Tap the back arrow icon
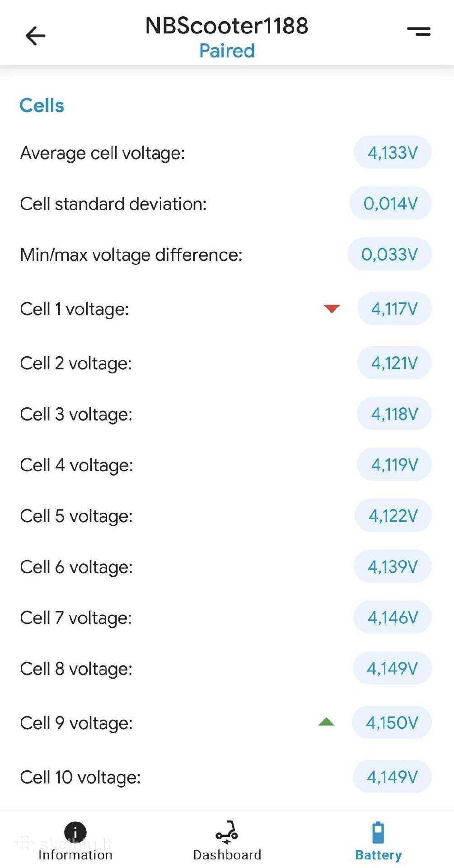The height and width of the screenshot is (868, 454). (x=35, y=36)
